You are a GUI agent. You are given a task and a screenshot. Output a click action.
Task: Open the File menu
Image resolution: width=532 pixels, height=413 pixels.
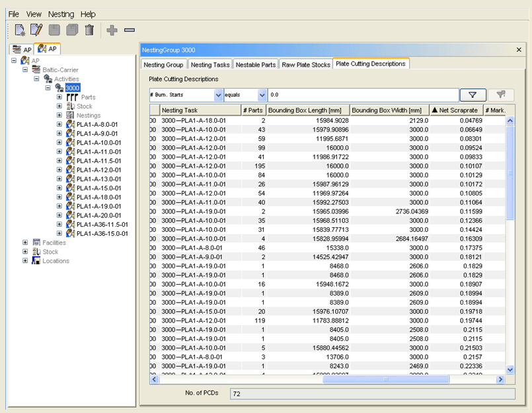14,15
